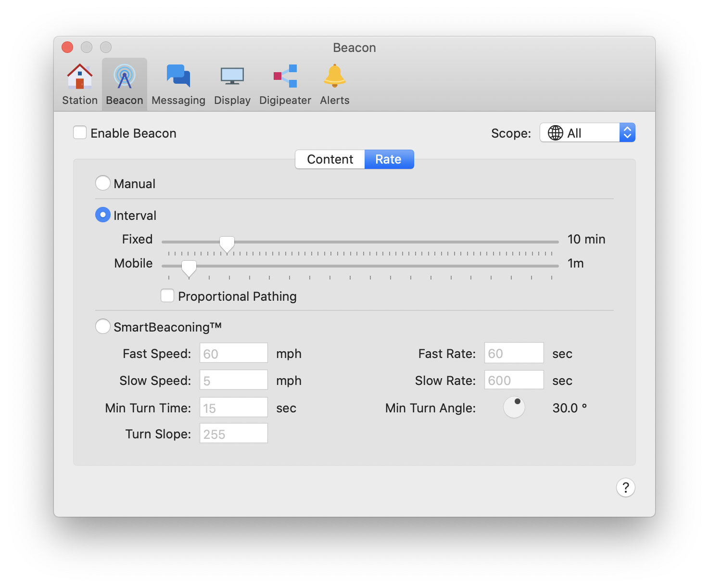The image size is (709, 588).
Task: Open the Alerts bell pane
Action: click(x=335, y=85)
